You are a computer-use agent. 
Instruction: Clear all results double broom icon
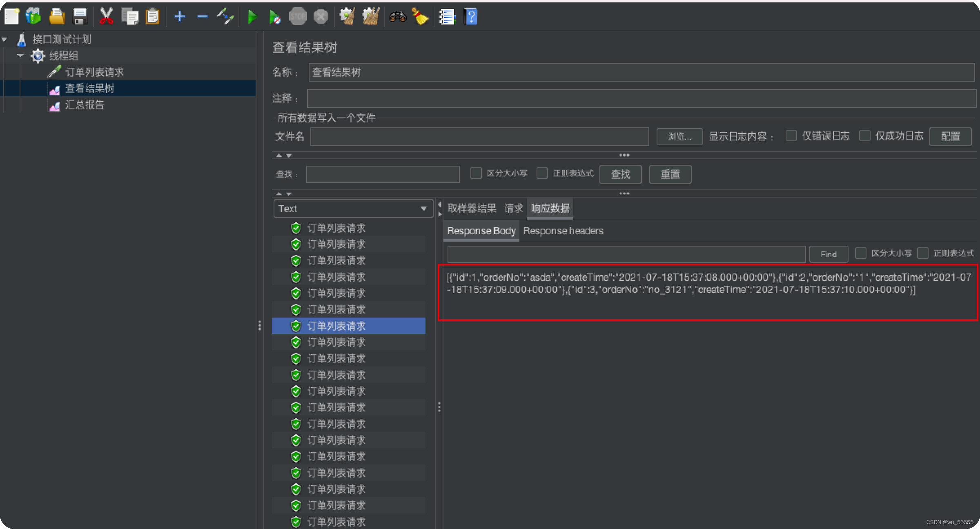pyautogui.click(x=371, y=17)
